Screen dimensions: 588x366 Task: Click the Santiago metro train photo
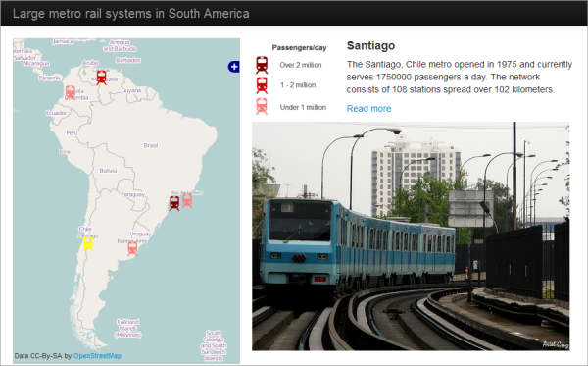pos(411,236)
